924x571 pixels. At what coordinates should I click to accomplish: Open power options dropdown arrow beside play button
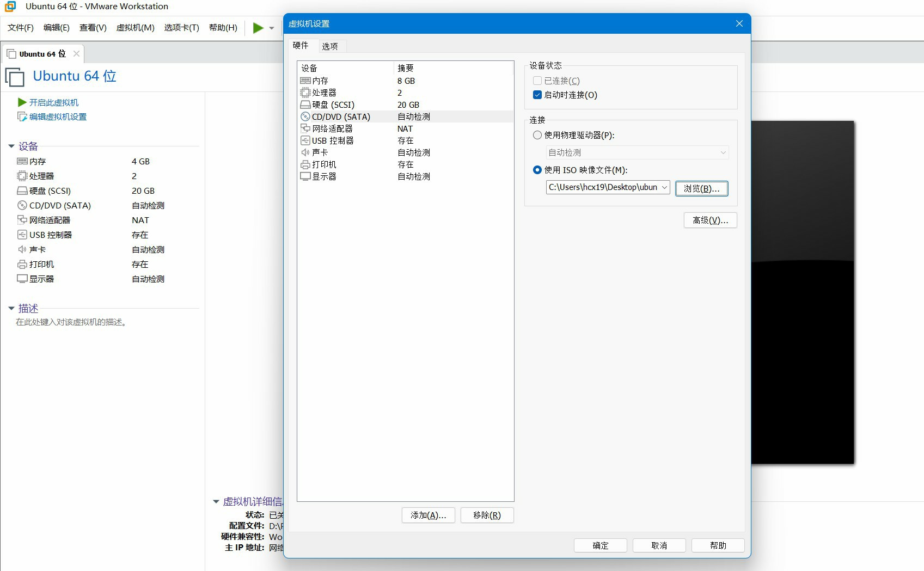pyautogui.click(x=272, y=28)
